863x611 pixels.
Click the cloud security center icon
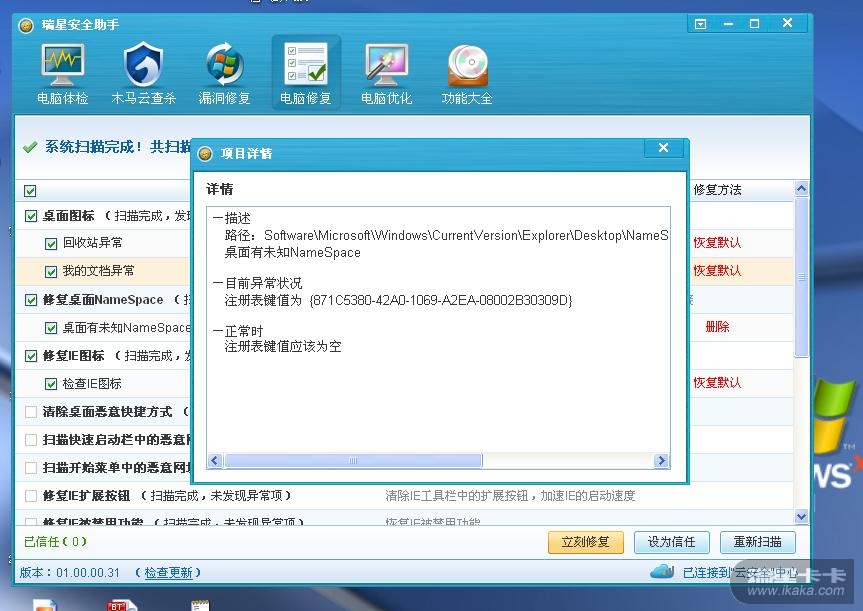(662, 571)
